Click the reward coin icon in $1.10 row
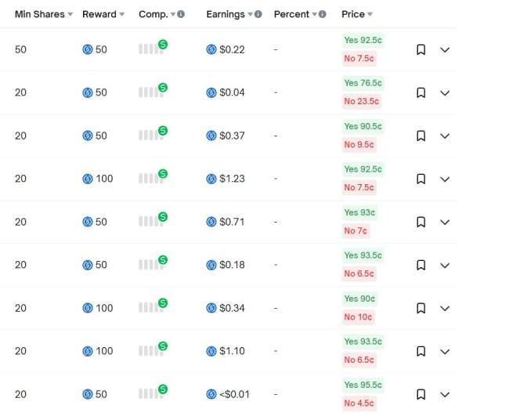Image resolution: width=509 pixels, height=420 pixels. pos(88,351)
